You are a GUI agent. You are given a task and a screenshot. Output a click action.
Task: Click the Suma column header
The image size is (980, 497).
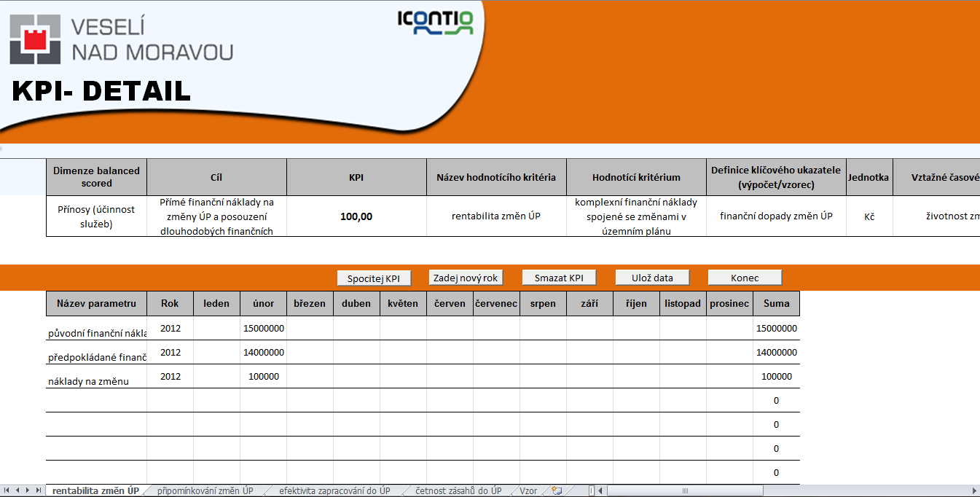coord(776,303)
